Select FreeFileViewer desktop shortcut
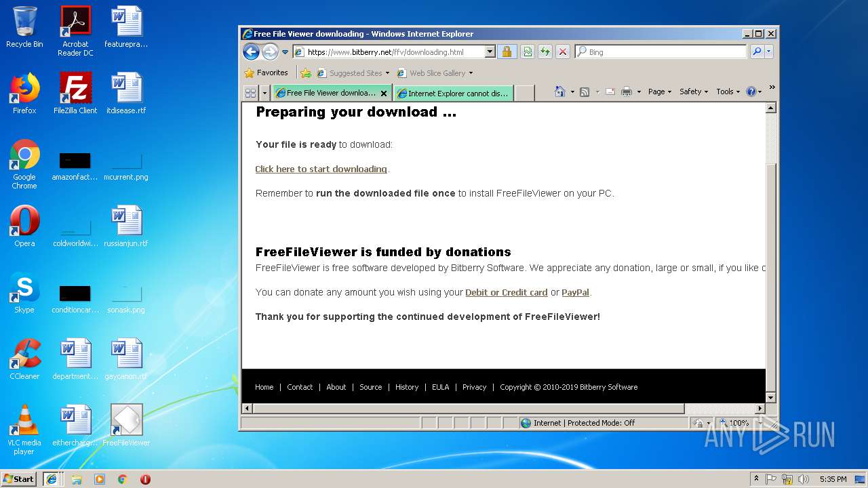This screenshot has height=488, width=868. [126, 426]
